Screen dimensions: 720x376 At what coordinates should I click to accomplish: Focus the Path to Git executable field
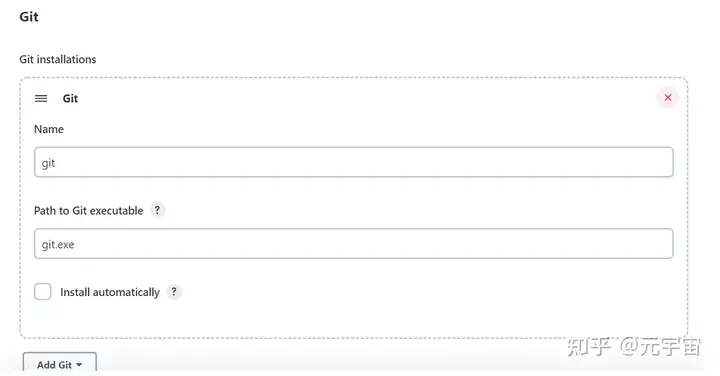pyautogui.click(x=354, y=243)
